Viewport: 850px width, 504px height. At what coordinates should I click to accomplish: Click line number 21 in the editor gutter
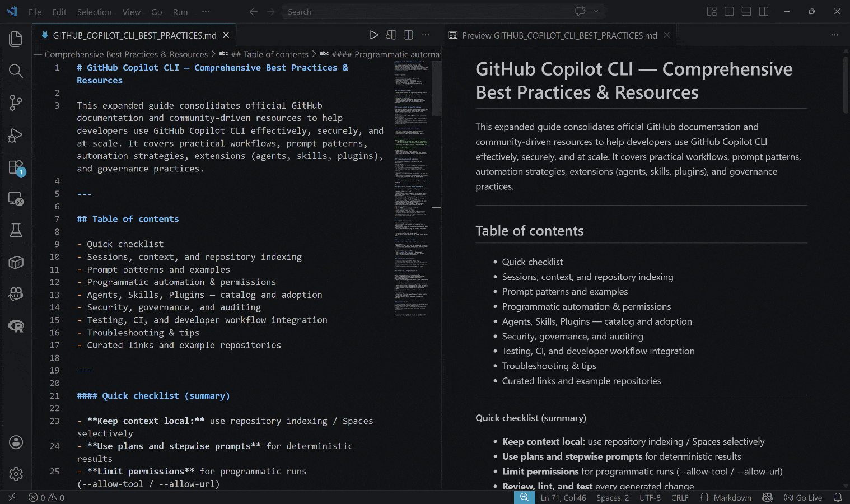[x=54, y=395]
